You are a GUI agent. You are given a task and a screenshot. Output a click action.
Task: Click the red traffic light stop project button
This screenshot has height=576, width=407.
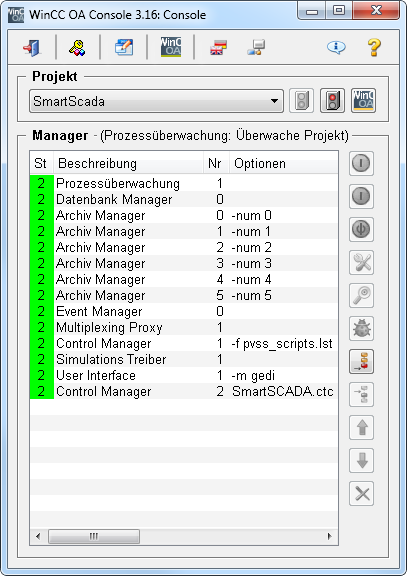tap(332, 100)
